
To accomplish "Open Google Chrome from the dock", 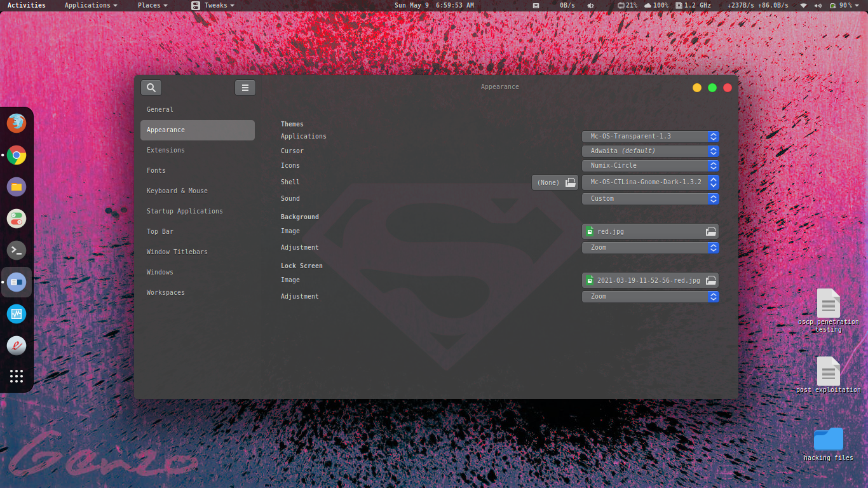I will click(x=17, y=155).
